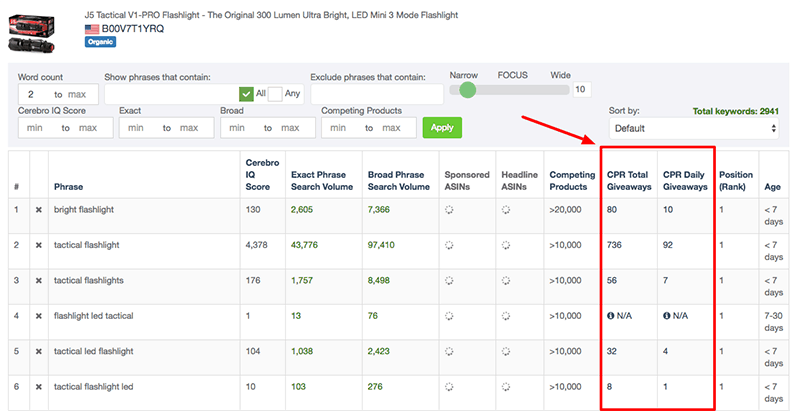
Task: Click X icon beside 'tactical flashlight led'
Action: coord(39,387)
